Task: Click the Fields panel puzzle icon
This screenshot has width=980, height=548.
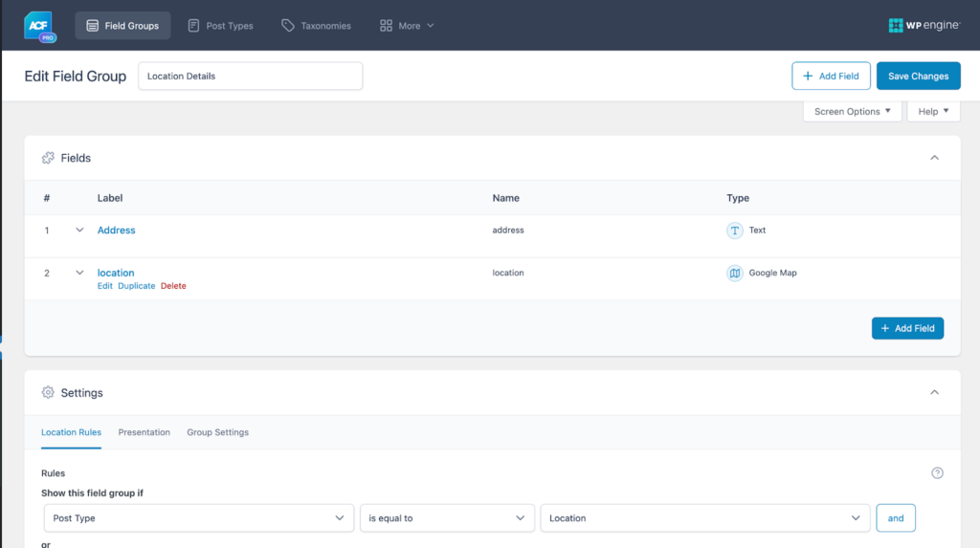Action: tap(48, 158)
